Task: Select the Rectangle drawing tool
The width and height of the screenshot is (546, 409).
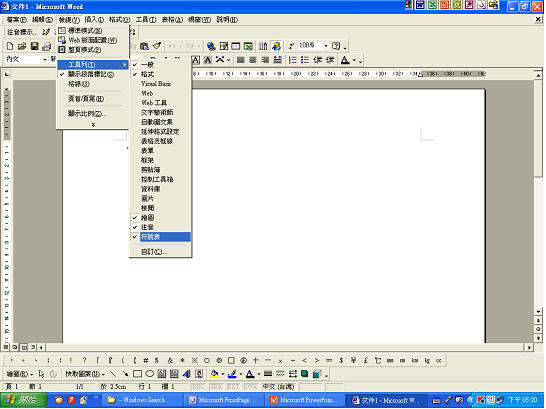Action: pos(138,374)
